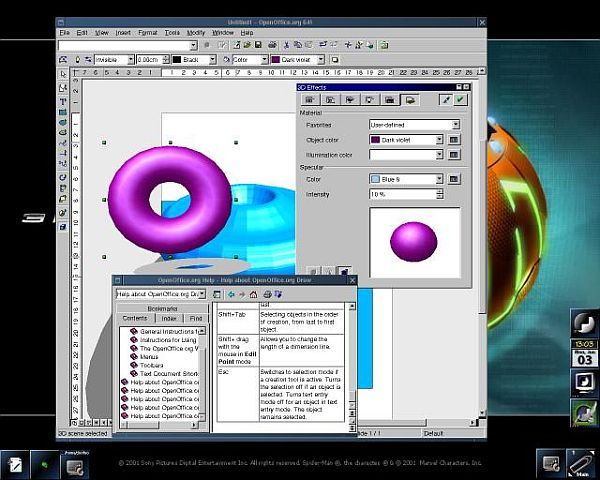Switch to the Find tab in Help
The width and height of the screenshot is (600, 480).
pyautogui.click(x=195, y=318)
